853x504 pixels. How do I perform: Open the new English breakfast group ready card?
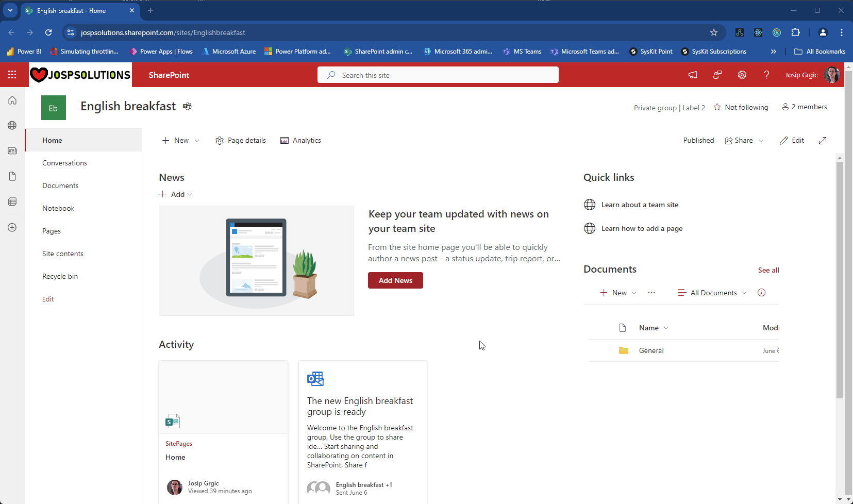pyautogui.click(x=363, y=432)
